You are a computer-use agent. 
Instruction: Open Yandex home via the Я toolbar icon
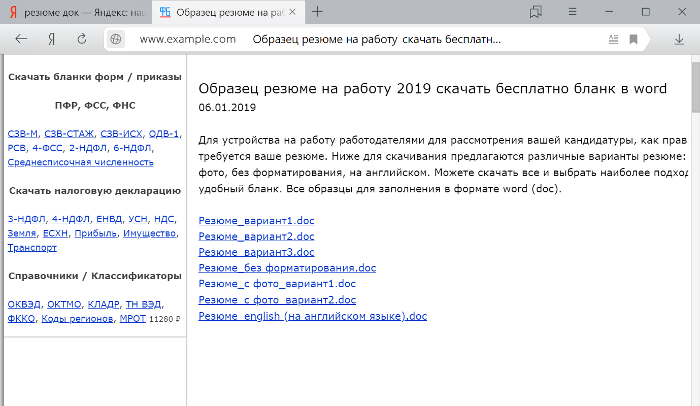point(52,39)
